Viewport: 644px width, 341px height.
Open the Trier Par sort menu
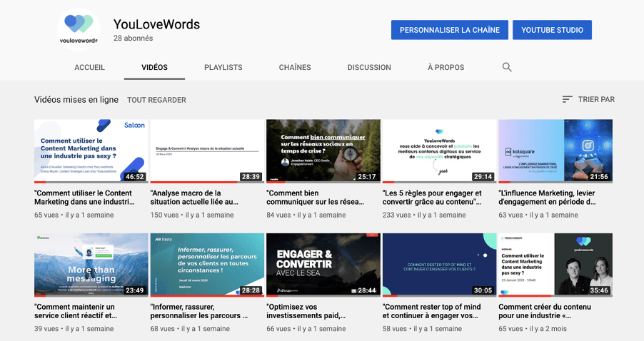pyautogui.click(x=588, y=100)
